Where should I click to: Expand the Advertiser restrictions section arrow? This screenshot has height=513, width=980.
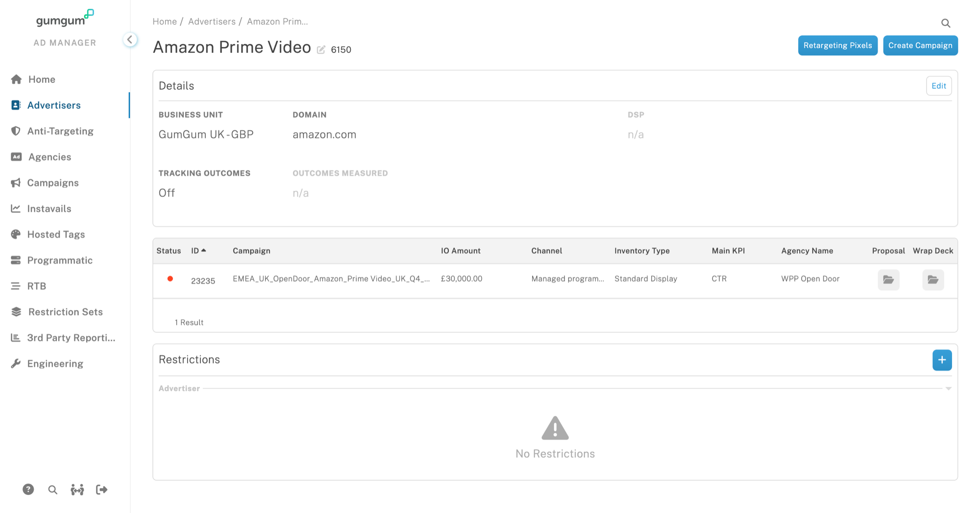click(x=948, y=389)
